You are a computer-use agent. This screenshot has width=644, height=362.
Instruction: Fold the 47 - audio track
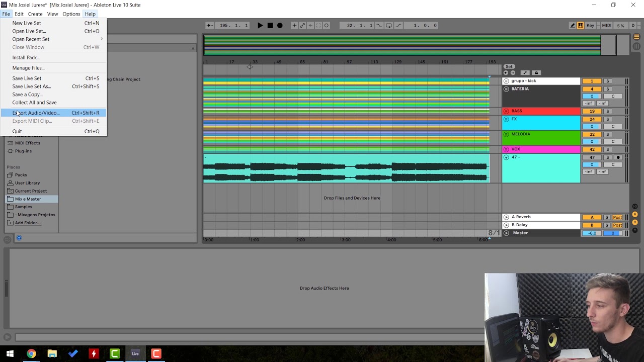(506, 157)
